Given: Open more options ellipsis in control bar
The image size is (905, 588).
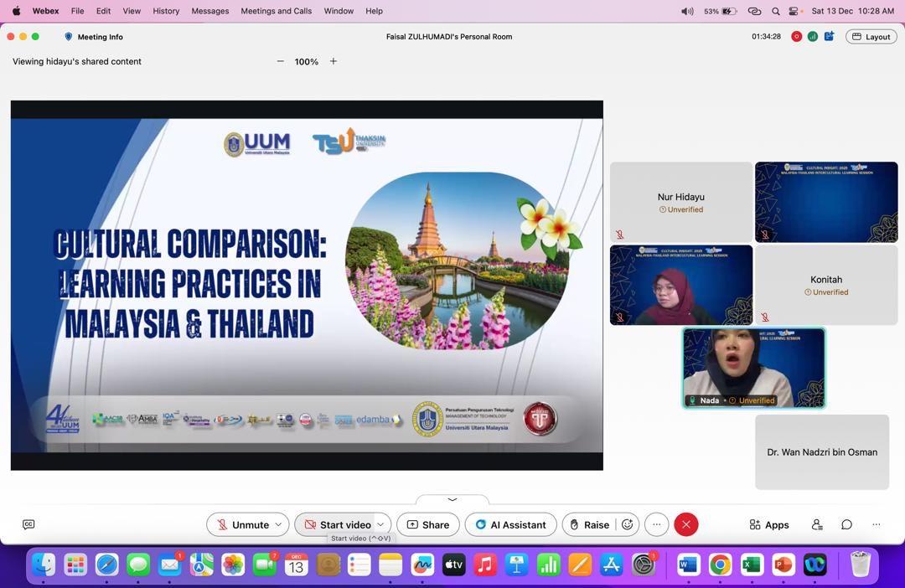Looking at the screenshot, I should [656, 524].
